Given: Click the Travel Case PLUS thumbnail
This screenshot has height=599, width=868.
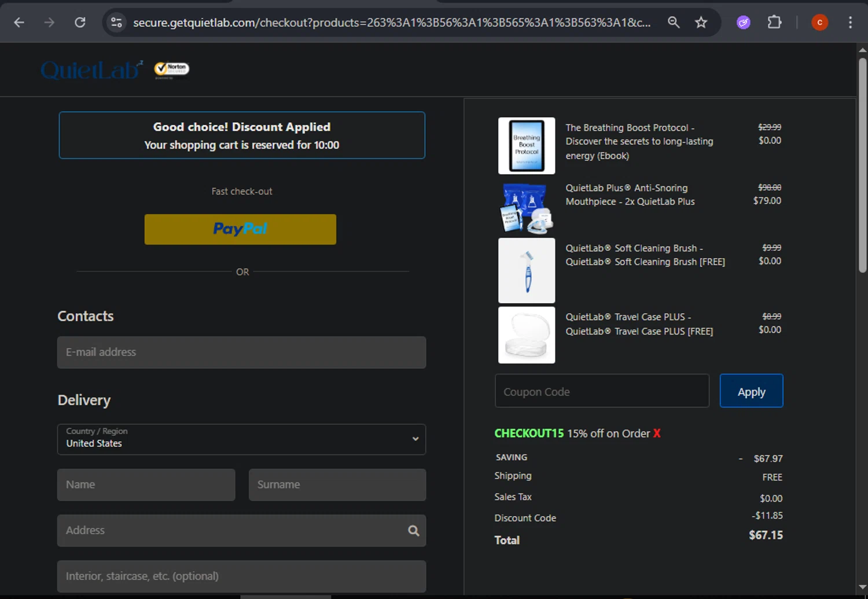Looking at the screenshot, I should click(527, 335).
